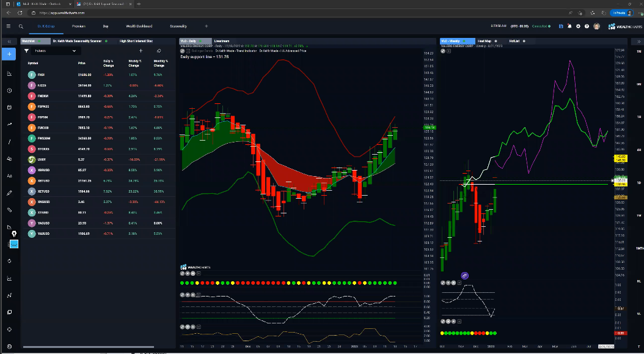
Task: Click the purple link badge on weekly chart
Action: pyautogui.click(x=464, y=276)
